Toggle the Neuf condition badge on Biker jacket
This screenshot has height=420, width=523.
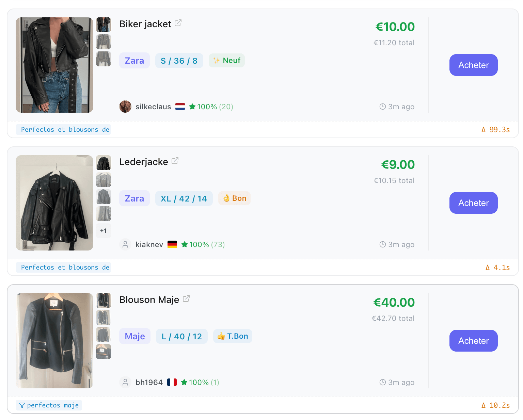(226, 60)
